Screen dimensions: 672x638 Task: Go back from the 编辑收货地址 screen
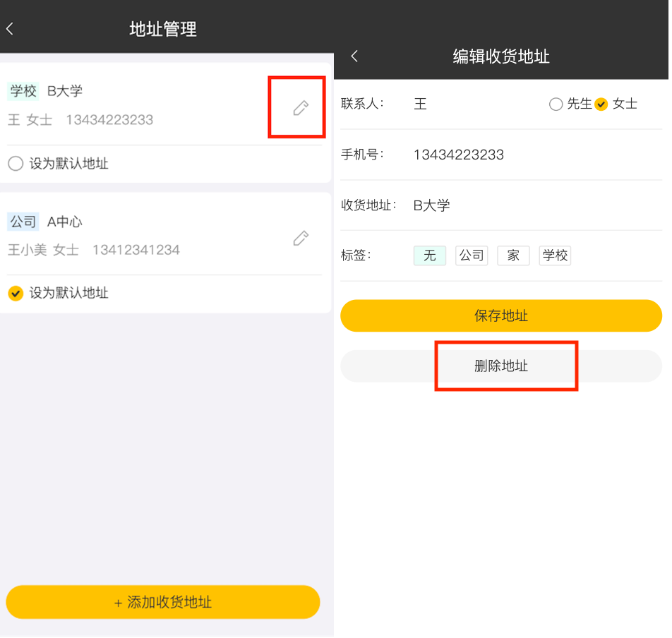354,56
